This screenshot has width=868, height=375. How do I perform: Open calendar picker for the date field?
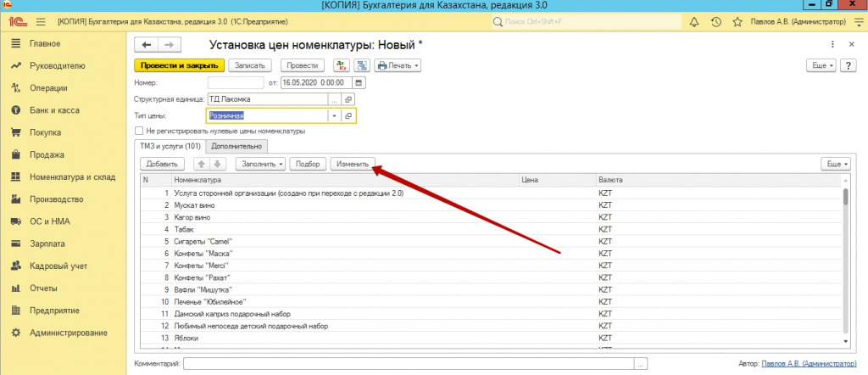pyautogui.click(x=359, y=82)
